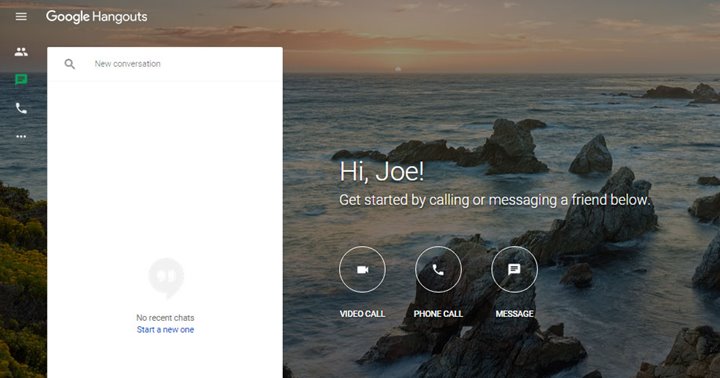Screen dimensions: 720x378
Task: Open the Phone calls sidebar icon
Action: [21, 108]
